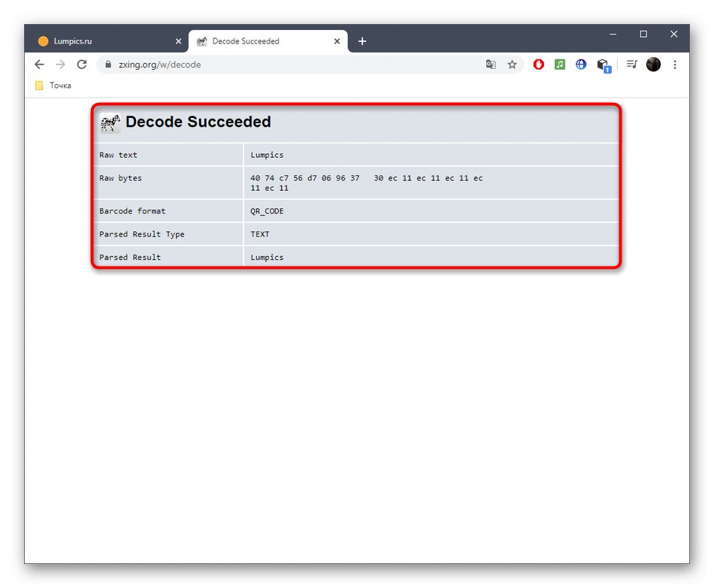
Task: Reload the zxing.org page
Action: (82, 65)
